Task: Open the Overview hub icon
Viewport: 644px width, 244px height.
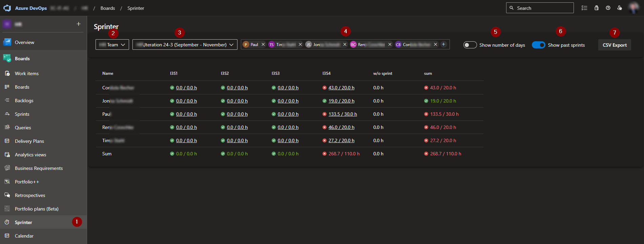Action: click(x=7, y=42)
